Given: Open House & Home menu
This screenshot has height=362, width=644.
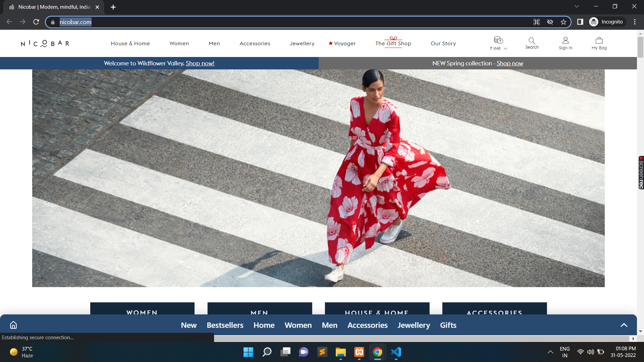Looking at the screenshot, I should (130, 44).
